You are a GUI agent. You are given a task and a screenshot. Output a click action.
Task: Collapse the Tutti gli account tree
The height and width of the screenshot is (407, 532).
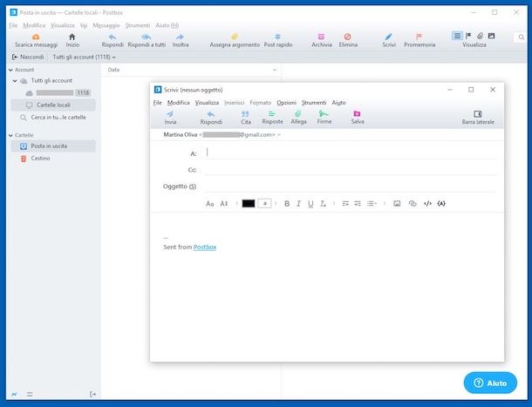coord(14,80)
